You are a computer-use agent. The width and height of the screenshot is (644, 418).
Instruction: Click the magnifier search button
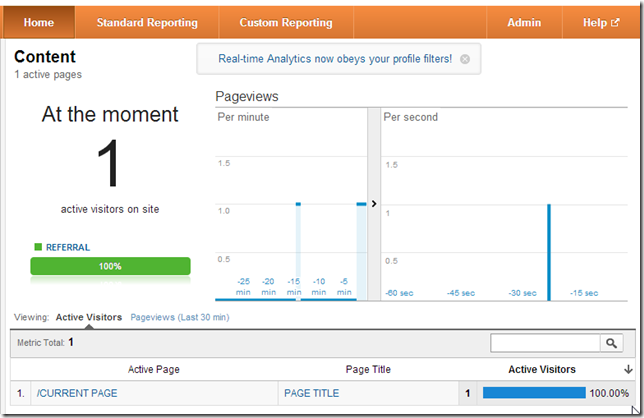pyautogui.click(x=611, y=343)
